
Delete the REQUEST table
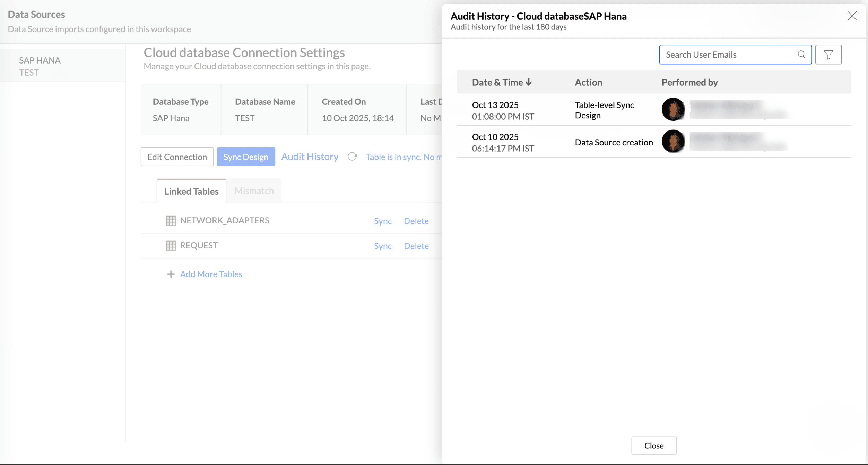click(x=416, y=246)
